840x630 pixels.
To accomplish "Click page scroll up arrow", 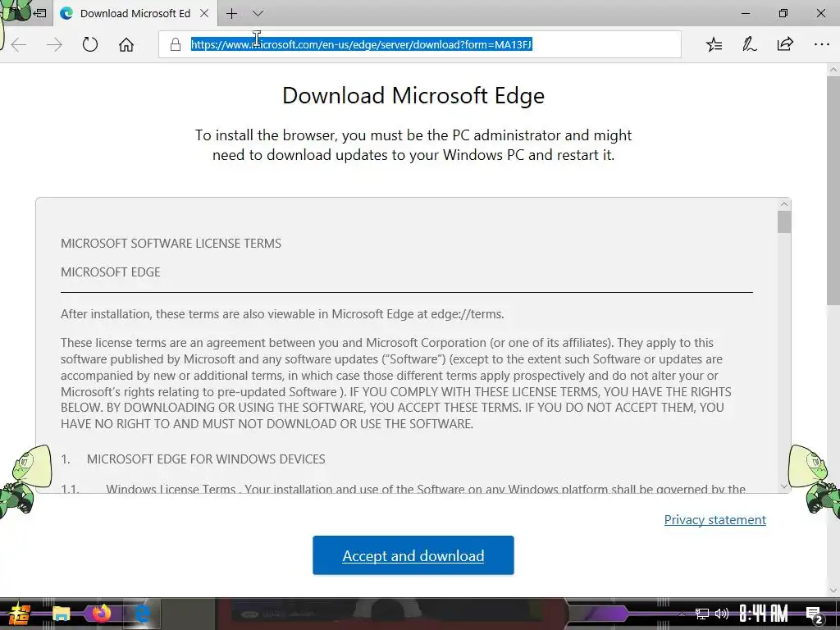I will [x=833, y=69].
